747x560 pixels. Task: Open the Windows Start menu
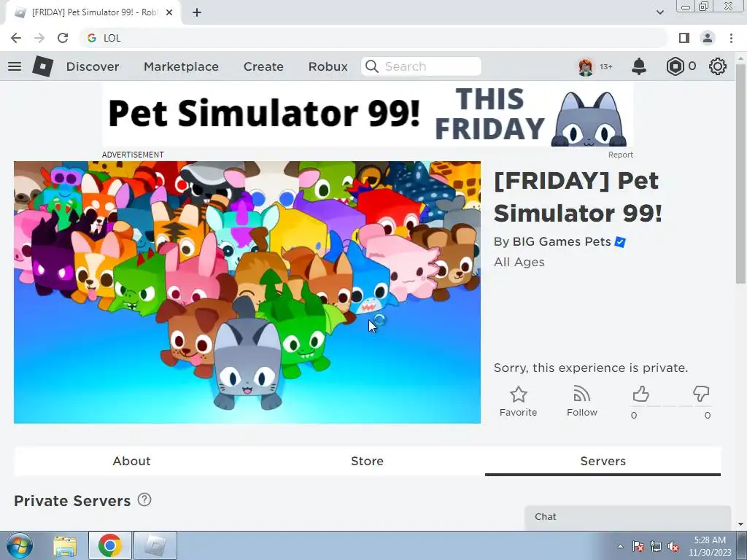click(19, 545)
